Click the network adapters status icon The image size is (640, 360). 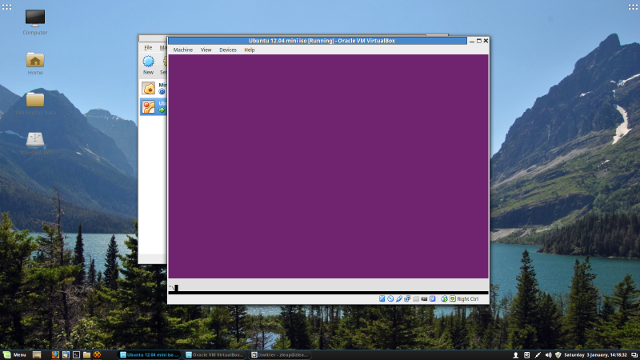pyautogui.click(x=407, y=299)
